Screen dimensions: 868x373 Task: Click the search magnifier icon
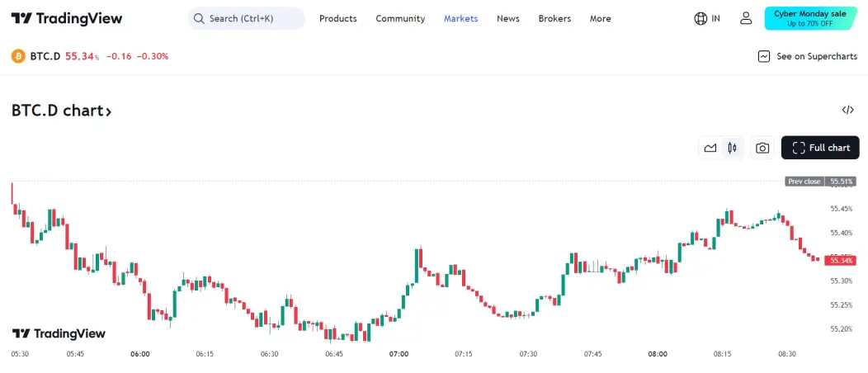[x=199, y=18]
